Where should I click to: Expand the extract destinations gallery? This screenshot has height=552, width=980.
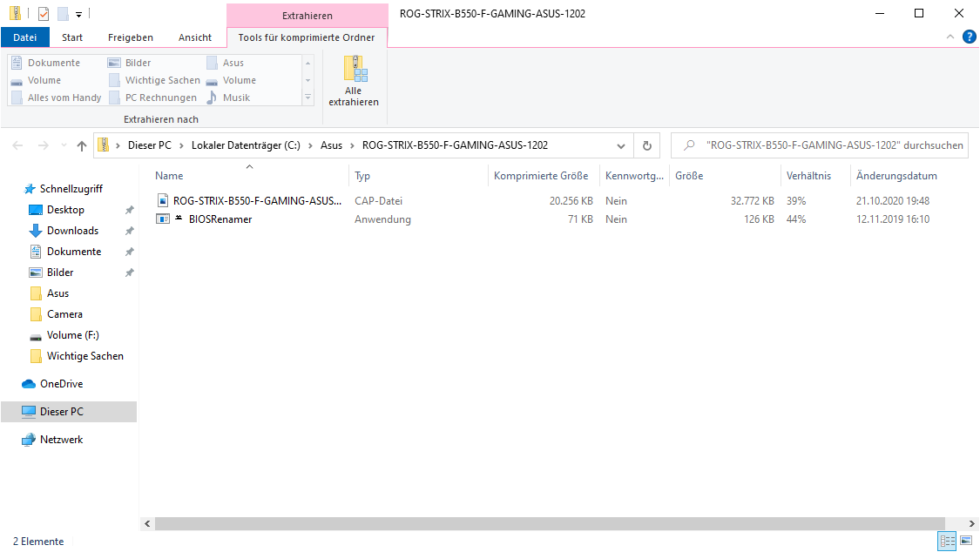pos(308,98)
